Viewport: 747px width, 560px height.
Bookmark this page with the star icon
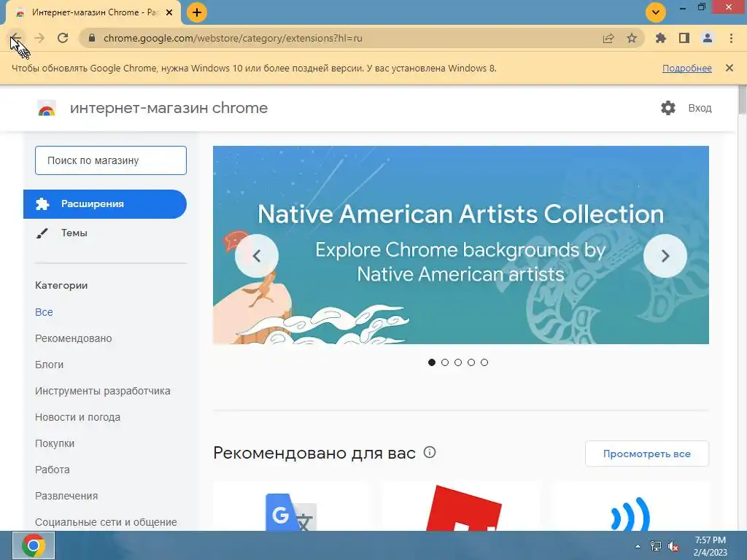[632, 38]
